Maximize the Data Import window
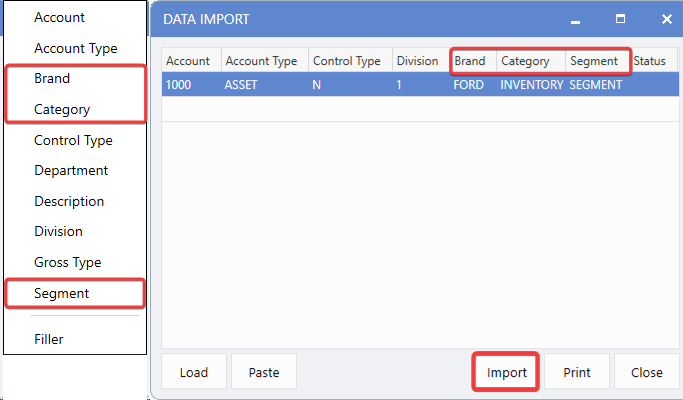The width and height of the screenshot is (683, 400). (x=620, y=19)
